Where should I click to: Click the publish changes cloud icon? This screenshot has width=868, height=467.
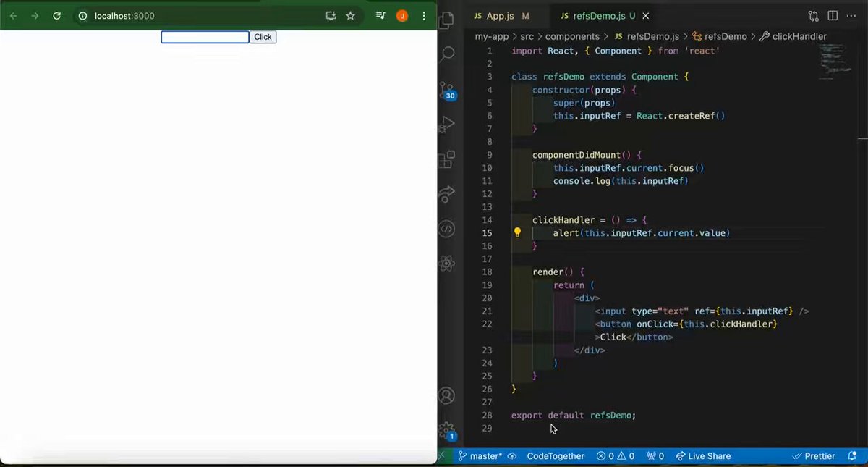[512, 456]
